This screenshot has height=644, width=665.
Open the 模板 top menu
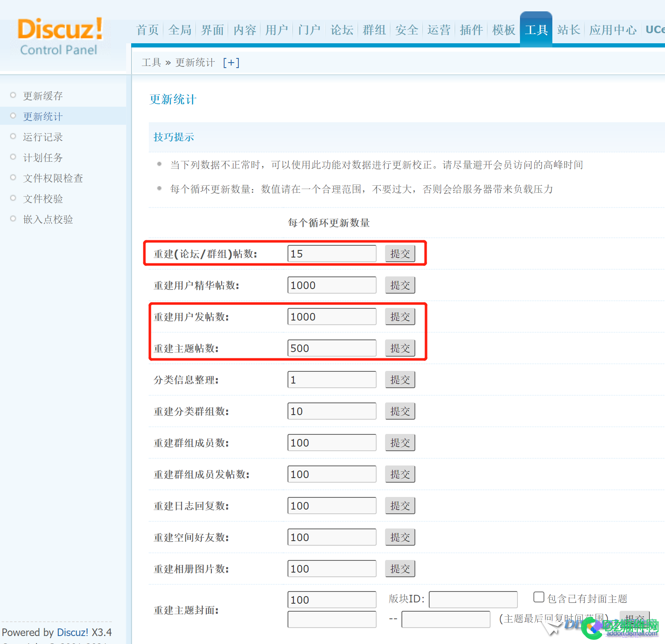[504, 30]
